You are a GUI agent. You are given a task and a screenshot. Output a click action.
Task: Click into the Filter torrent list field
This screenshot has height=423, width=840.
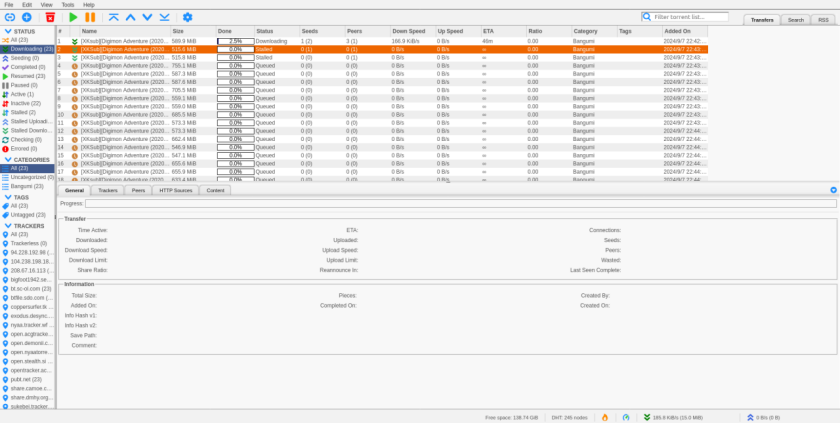pos(690,17)
